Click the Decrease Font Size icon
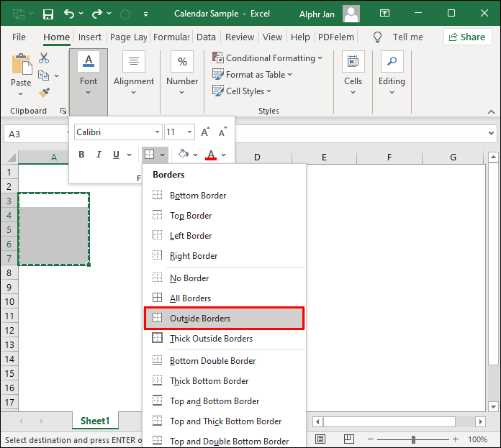Viewport: 501px width, 448px height. (223, 132)
